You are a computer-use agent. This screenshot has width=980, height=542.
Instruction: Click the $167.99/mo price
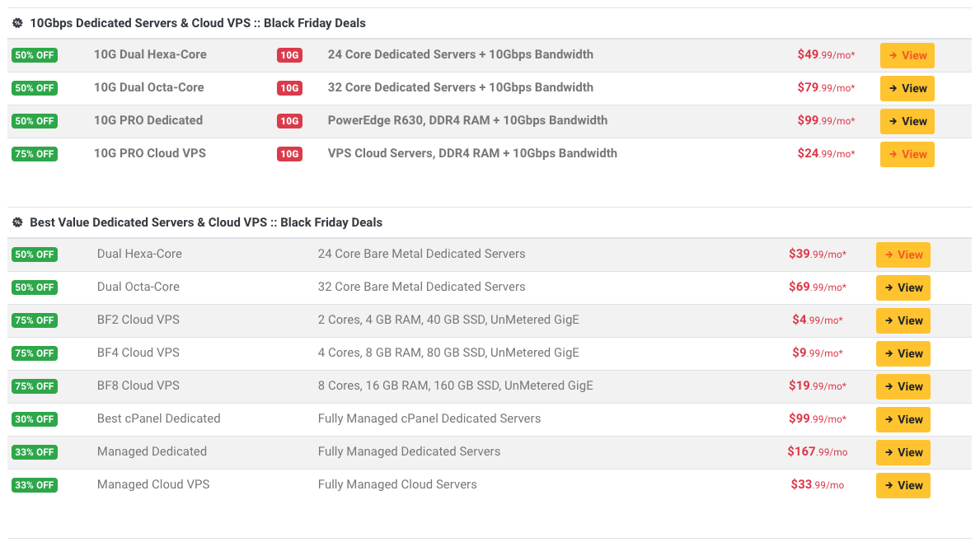818,451
